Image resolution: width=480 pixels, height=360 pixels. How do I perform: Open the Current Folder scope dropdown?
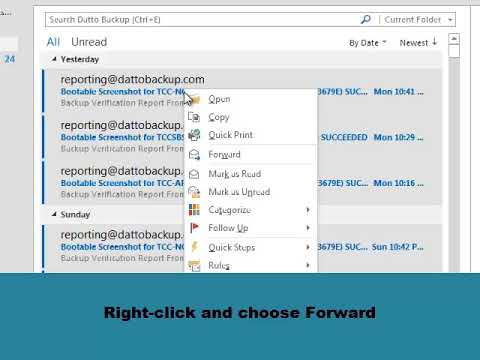pyautogui.click(x=419, y=20)
